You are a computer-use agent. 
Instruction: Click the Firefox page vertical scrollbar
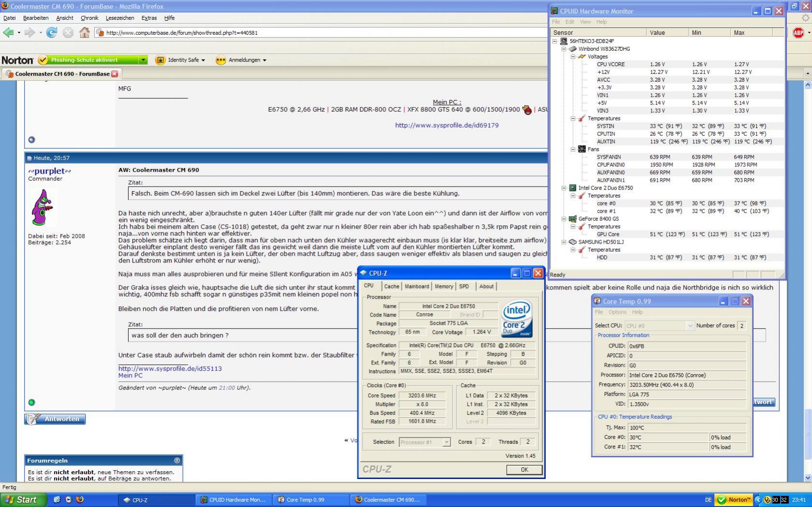[807, 280]
